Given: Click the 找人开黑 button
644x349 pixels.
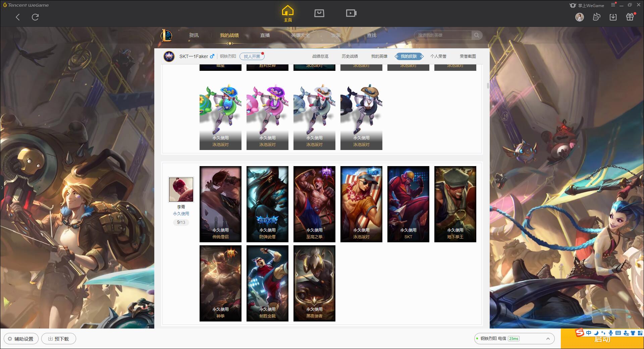Looking at the screenshot, I should coord(252,56).
